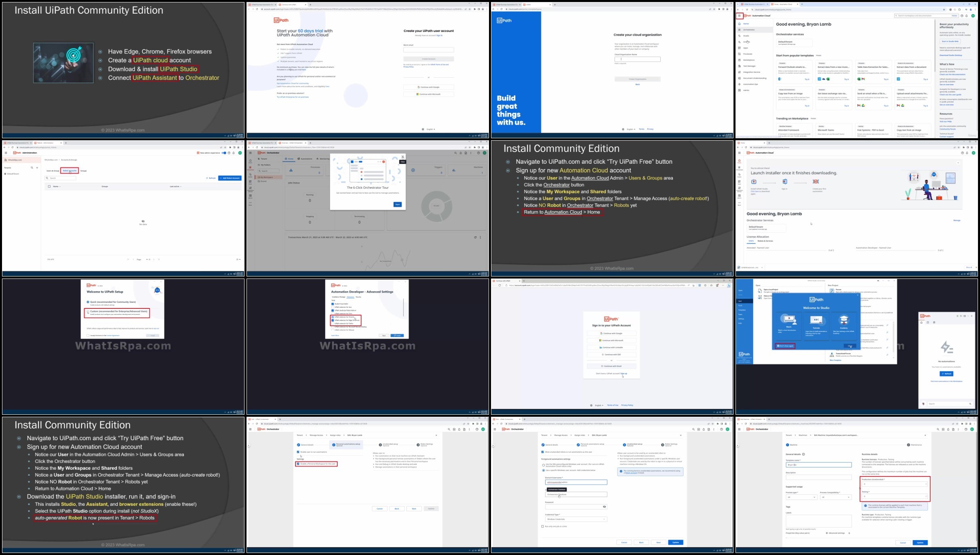
Task: Click the Advanced Settings dialog scrollbar
Action: [x=403, y=307]
